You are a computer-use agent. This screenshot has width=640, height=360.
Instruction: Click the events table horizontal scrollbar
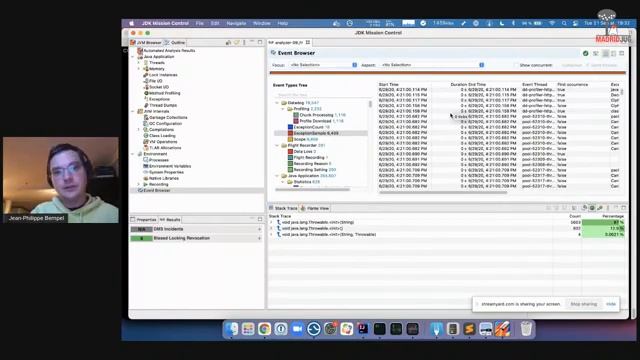click(443, 192)
